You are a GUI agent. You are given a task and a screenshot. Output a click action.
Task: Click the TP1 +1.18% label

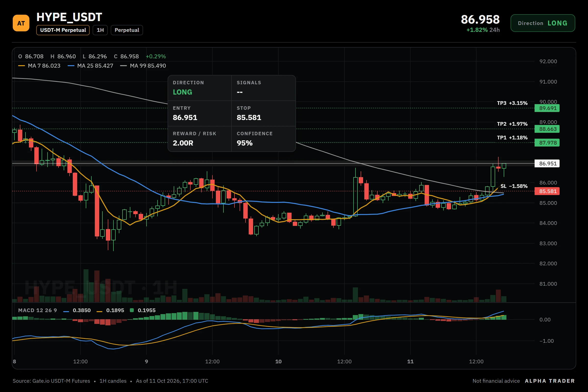[x=512, y=137]
